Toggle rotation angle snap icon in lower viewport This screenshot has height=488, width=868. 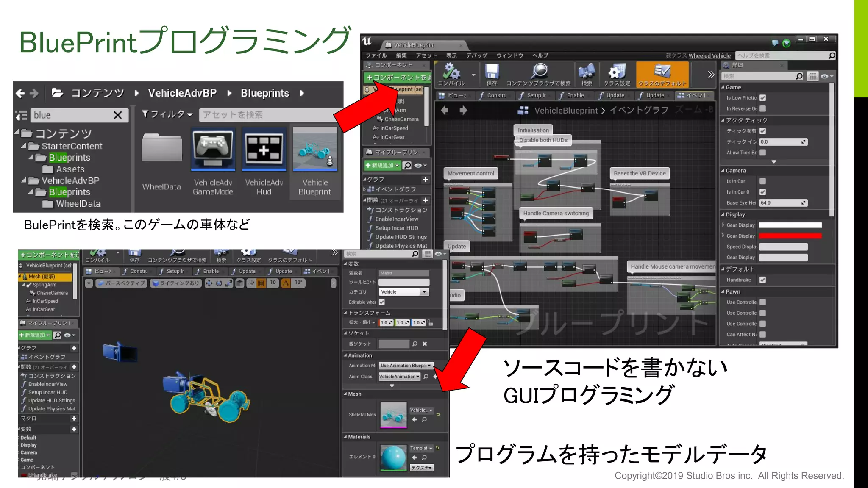pyautogui.click(x=286, y=283)
